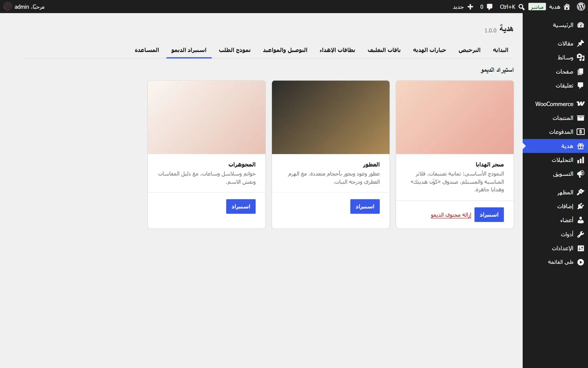Click the home site icon in admin bar
The height and width of the screenshot is (368, 588).
[x=567, y=7]
